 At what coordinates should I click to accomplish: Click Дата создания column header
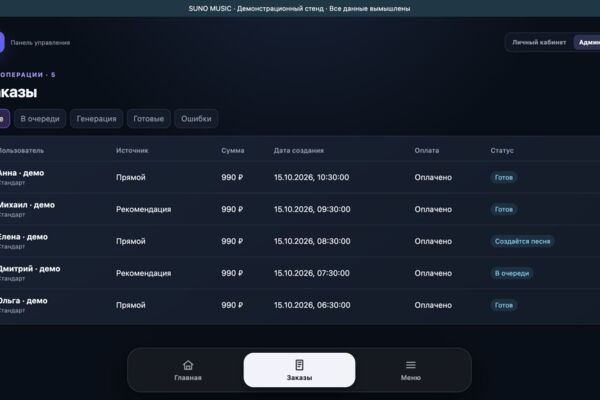(298, 151)
